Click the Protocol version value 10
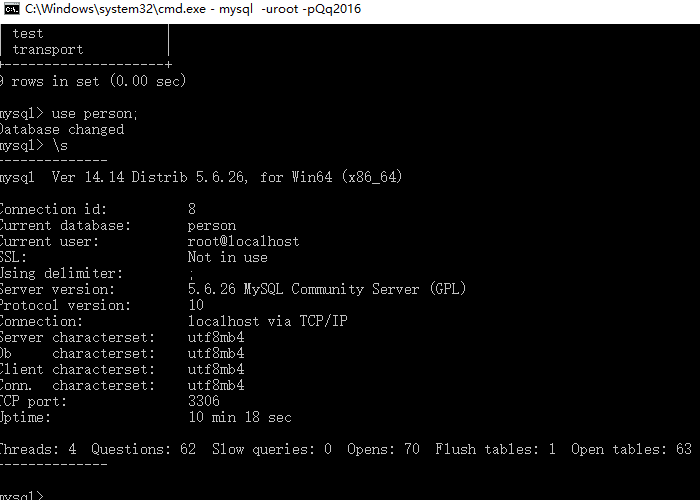 pos(196,305)
